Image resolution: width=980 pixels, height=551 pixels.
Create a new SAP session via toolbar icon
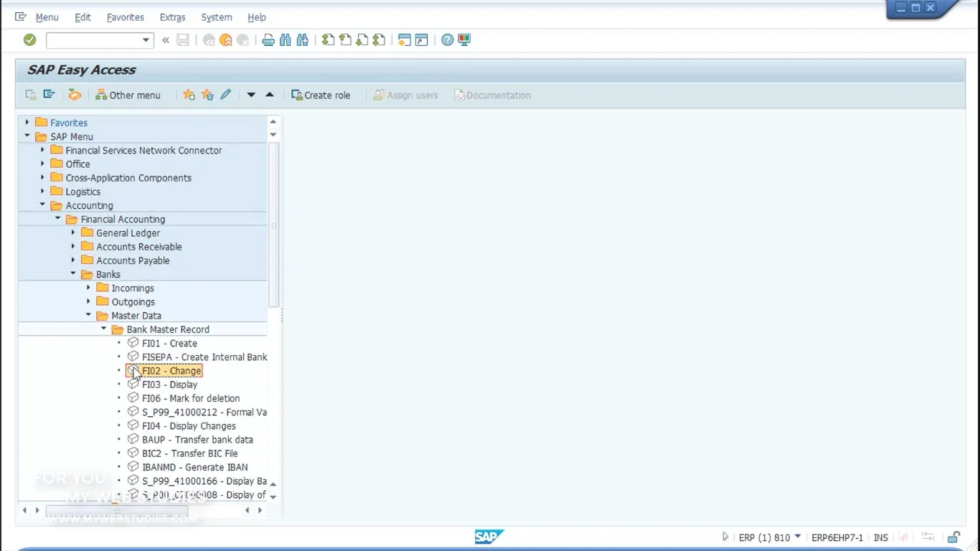tap(405, 40)
